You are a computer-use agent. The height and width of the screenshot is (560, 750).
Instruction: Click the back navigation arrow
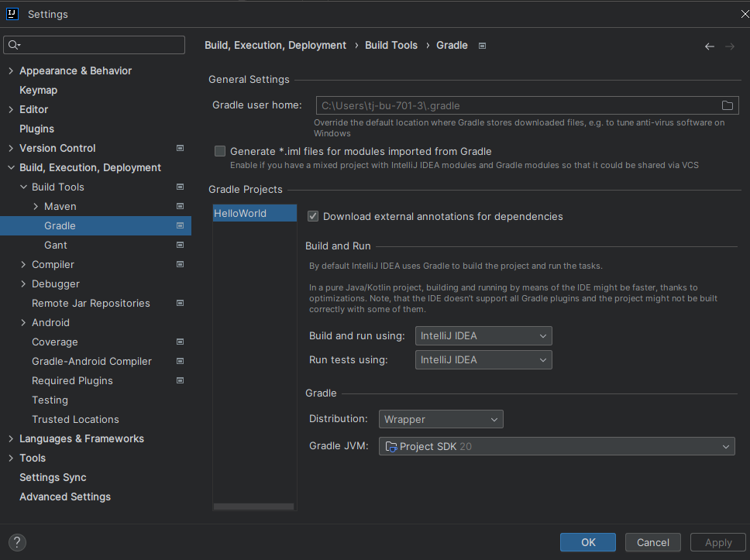(709, 46)
